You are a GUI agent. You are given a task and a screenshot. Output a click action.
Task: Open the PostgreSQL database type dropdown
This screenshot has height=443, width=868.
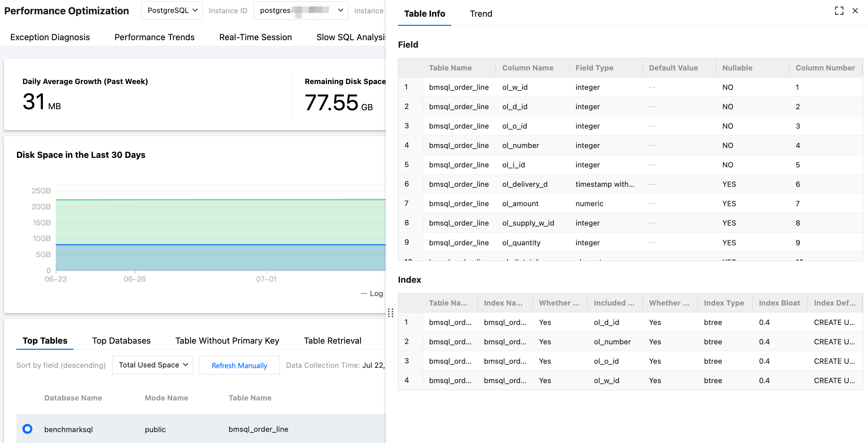pyautogui.click(x=172, y=11)
